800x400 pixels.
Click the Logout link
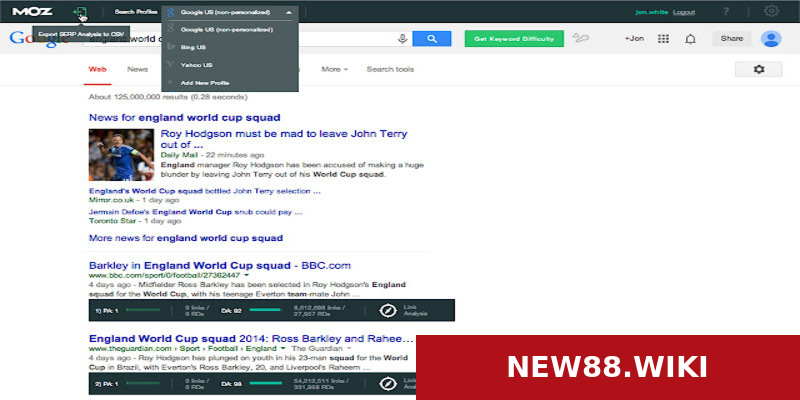(x=684, y=12)
